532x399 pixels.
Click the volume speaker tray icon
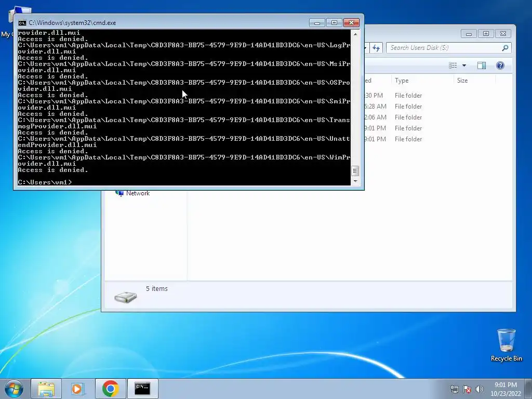click(480, 389)
